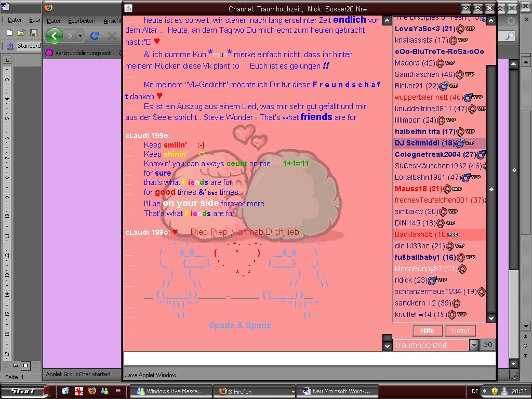Open Word Bearbeiten menu

[x=35, y=20]
